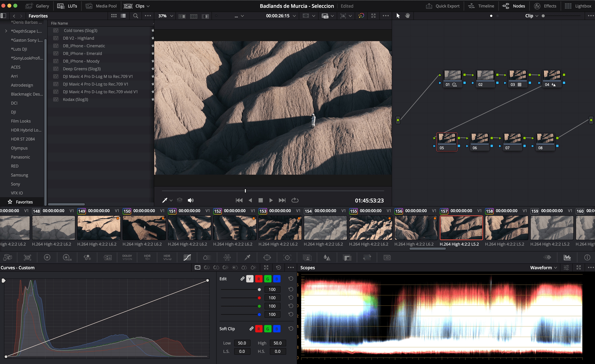Open the Tracker palette icon
This screenshot has height=364, width=595.
click(x=287, y=258)
